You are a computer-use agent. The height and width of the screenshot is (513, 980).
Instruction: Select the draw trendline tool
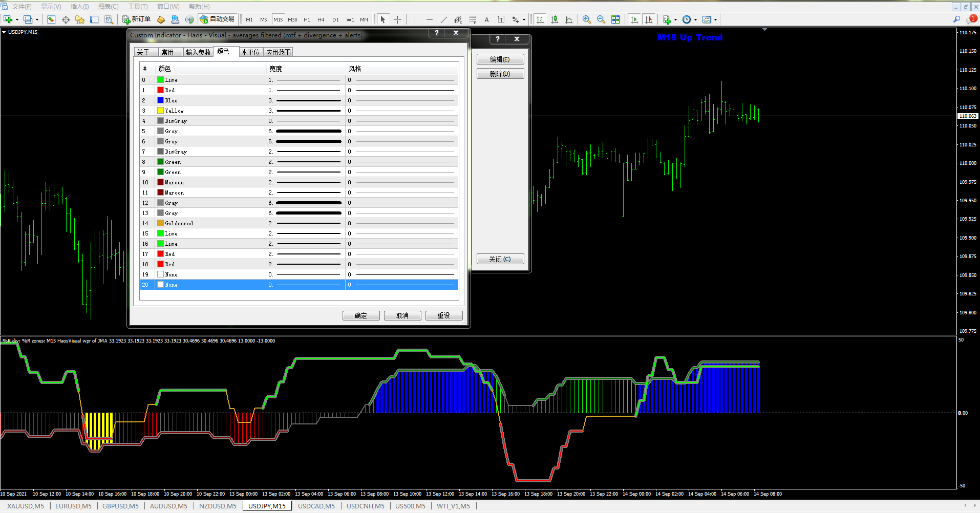click(443, 19)
